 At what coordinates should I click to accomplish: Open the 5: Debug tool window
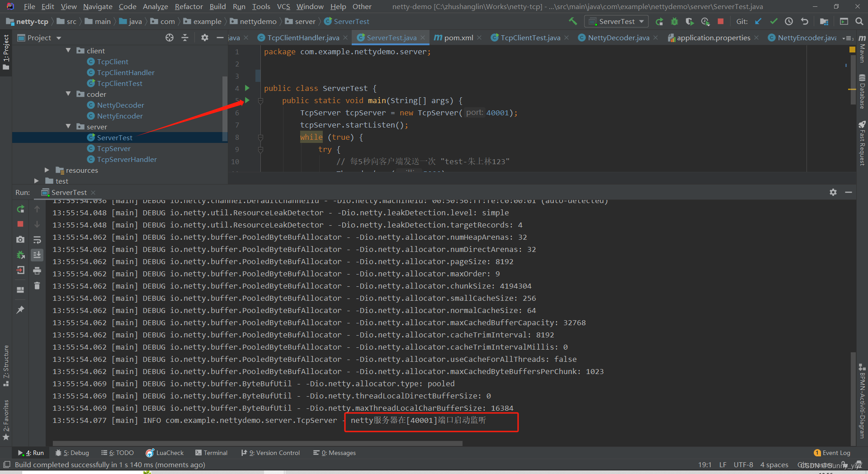(x=72, y=453)
